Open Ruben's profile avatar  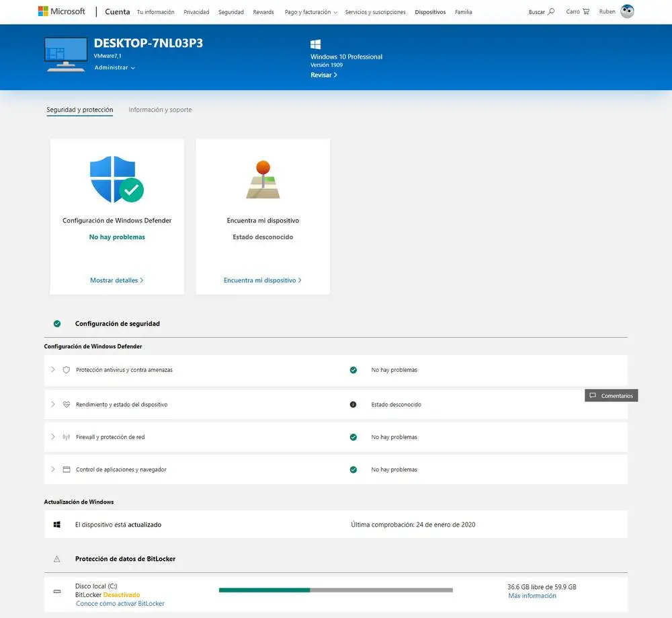(627, 11)
